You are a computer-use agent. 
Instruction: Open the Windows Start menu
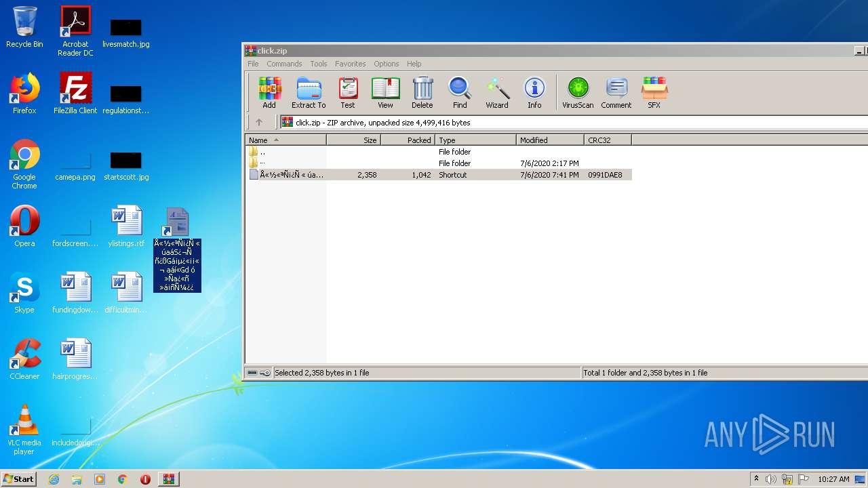pyautogui.click(x=18, y=479)
